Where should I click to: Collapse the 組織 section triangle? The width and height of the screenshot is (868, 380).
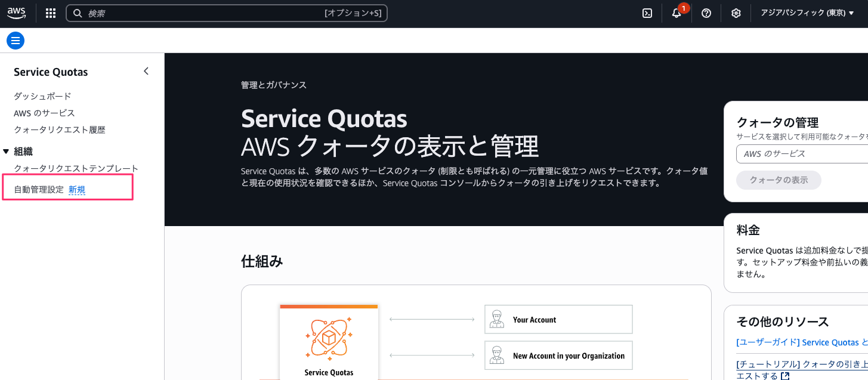point(6,152)
